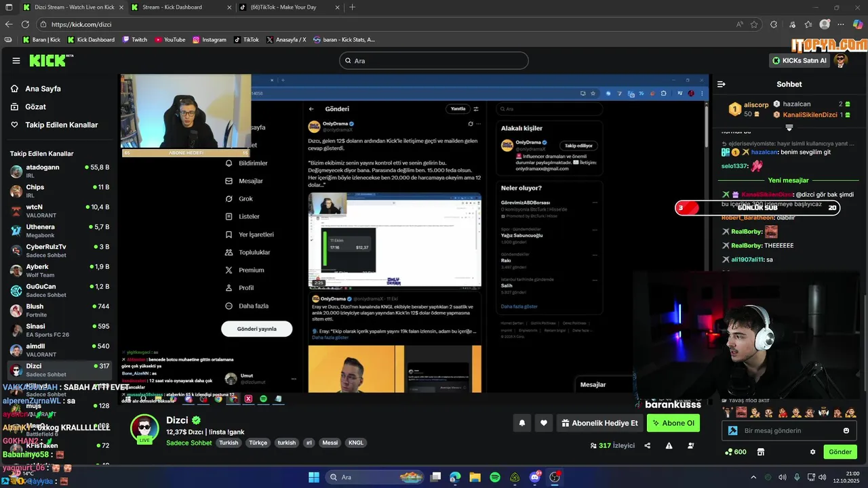The height and width of the screenshot is (488, 868).
Task: Open Chips channel from followed list
Action: click(x=60, y=190)
